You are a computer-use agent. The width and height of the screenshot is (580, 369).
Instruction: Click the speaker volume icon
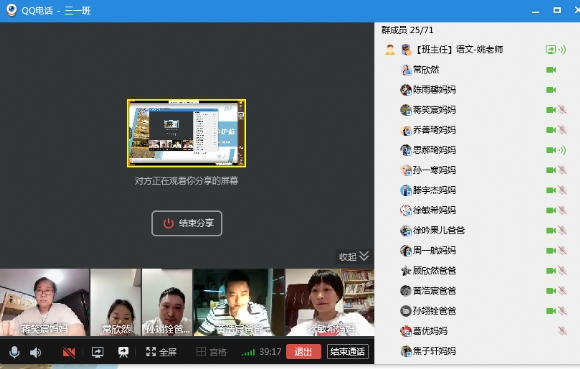[36, 352]
